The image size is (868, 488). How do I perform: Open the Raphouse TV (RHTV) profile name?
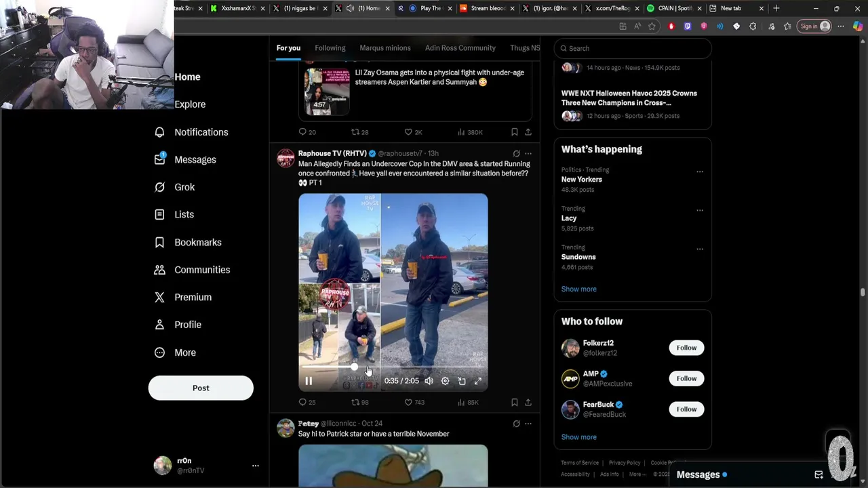332,153
